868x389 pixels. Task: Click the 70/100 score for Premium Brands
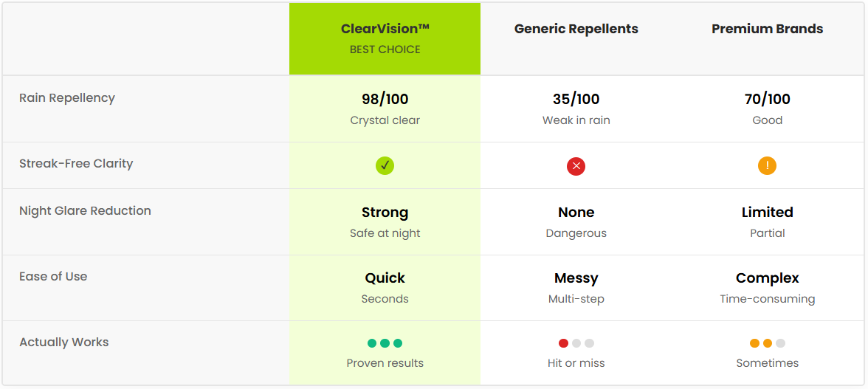pyautogui.click(x=767, y=99)
